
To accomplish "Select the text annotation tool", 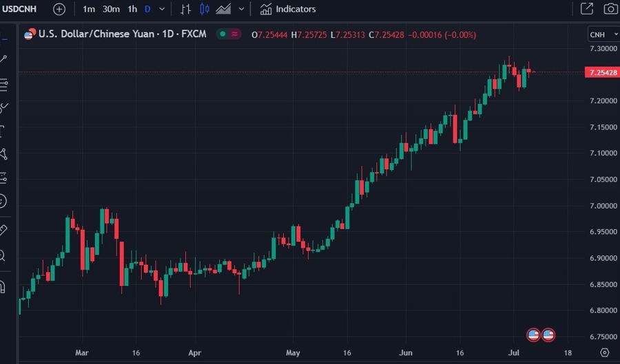I will (2, 131).
